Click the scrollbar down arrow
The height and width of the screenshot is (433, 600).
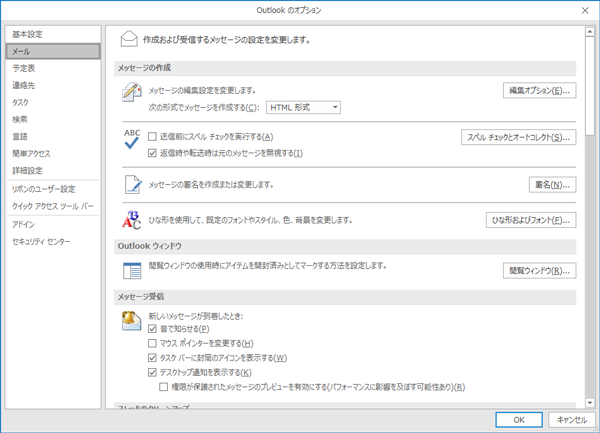pyautogui.click(x=590, y=403)
